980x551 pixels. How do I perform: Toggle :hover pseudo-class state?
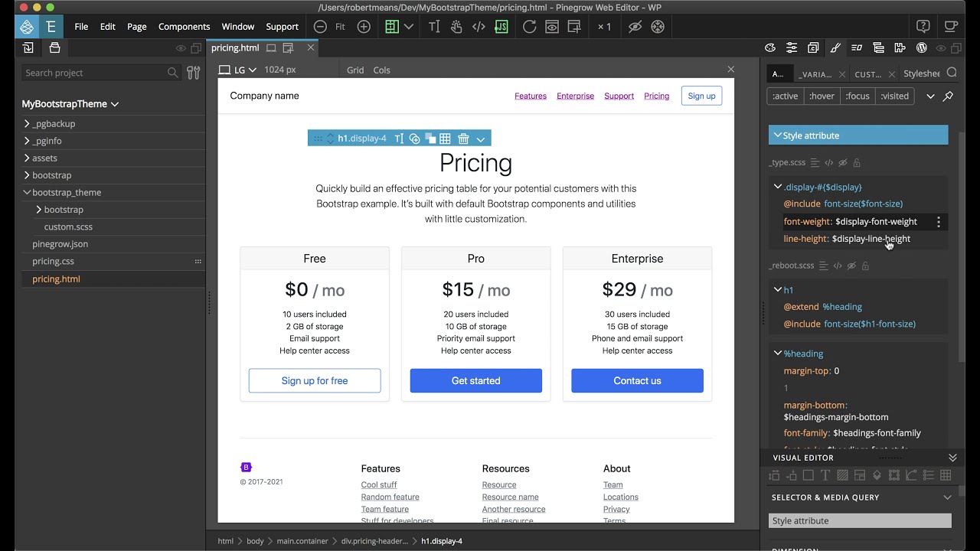(x=822, y=96)
